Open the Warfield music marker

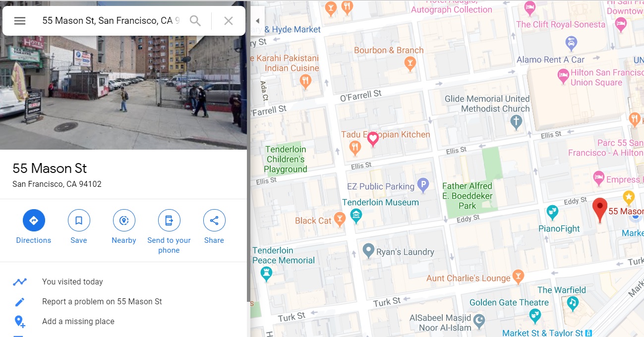pyautogui.click(x=573, y=303)
